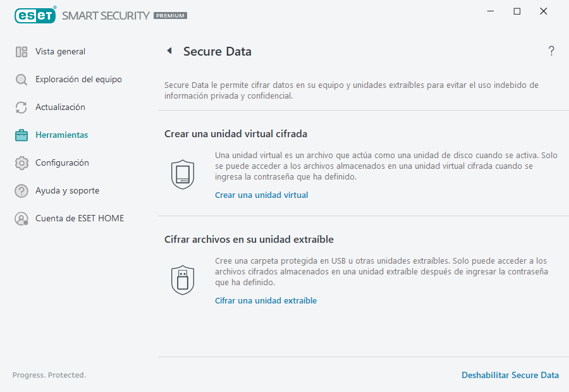Click the shield icon for virtual drives
569x392 pixels.
(x=183, y=175)
